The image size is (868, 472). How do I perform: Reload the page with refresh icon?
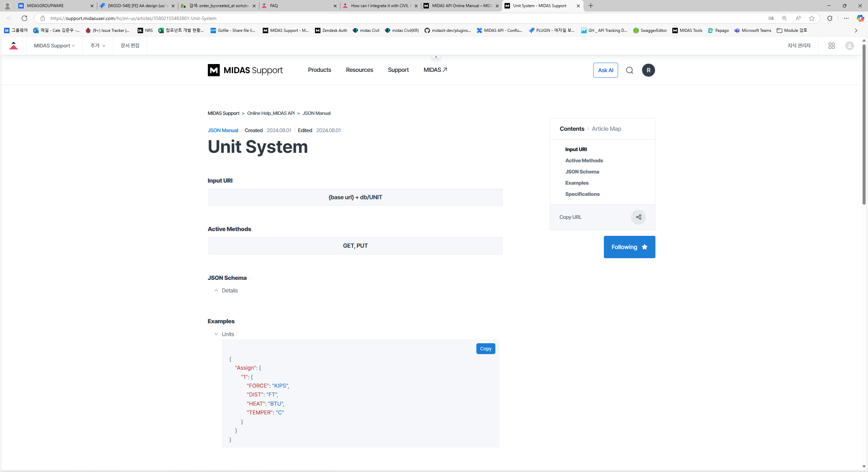[24, 18]
